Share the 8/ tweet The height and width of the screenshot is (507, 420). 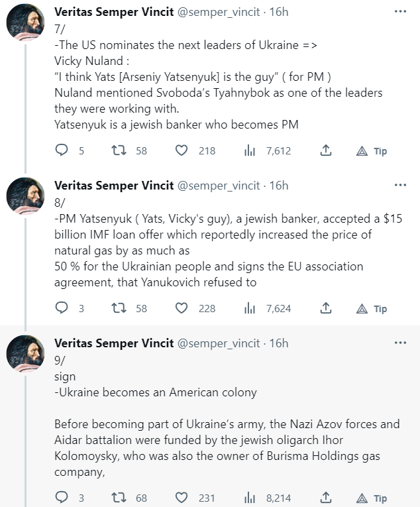point(325,308)
